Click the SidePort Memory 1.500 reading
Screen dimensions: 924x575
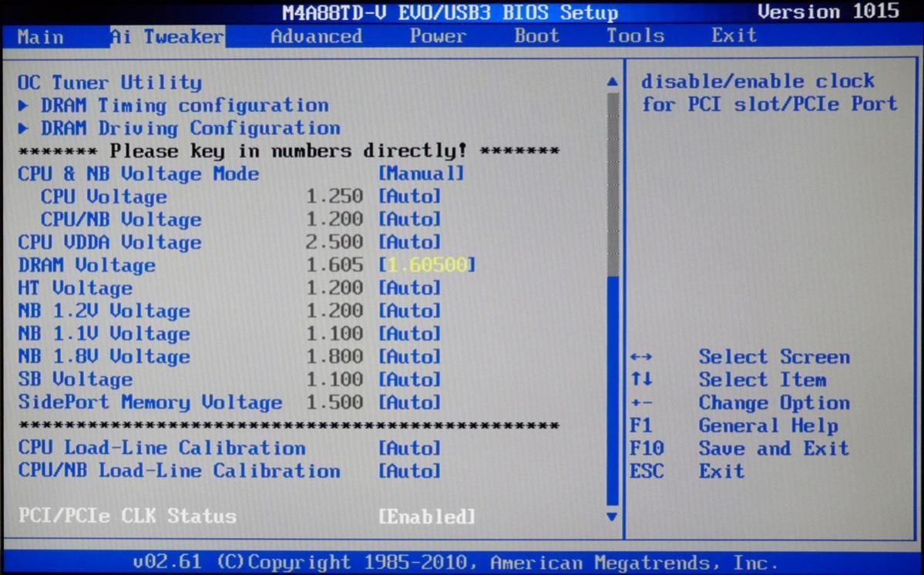click(334, 403)
